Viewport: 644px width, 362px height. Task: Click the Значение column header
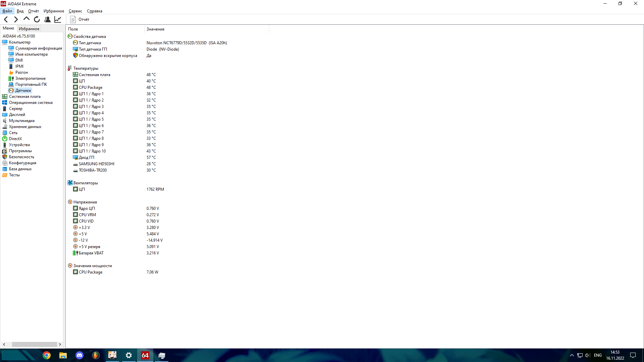(x=155, y=29)
